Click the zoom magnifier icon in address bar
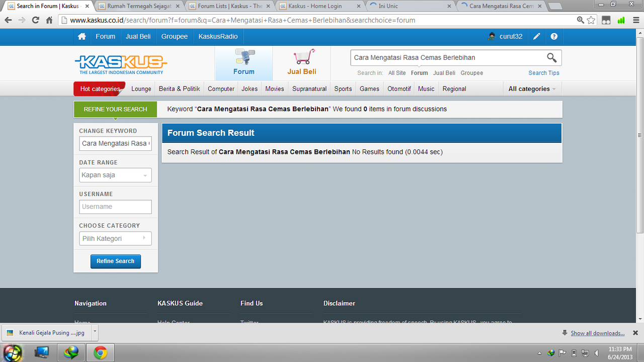 pyautogui.click(x=581, y=20)
